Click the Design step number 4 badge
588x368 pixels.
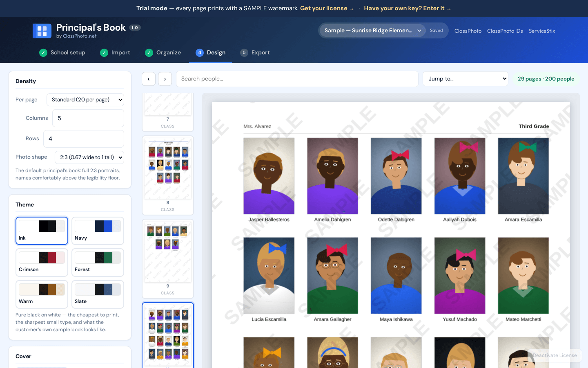[200, 53]
